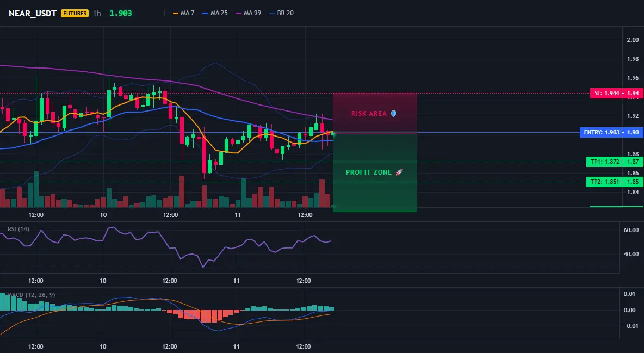Click the TP1: 1.872 price label
The image size is (644, 353).
604,162
